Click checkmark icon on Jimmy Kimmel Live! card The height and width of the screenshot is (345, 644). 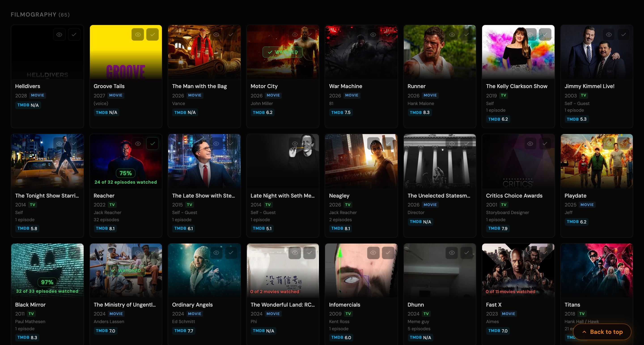[x=623, y=34]
